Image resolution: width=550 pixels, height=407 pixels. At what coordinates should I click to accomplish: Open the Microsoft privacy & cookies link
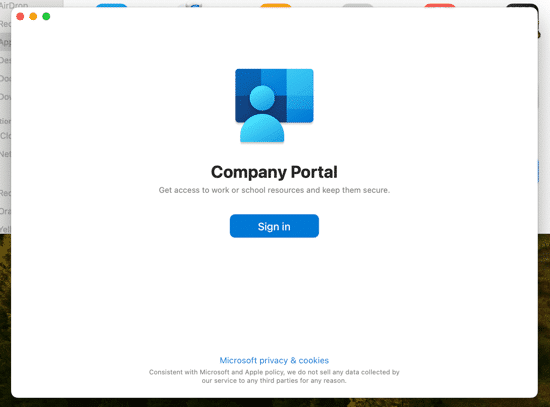click(274, 360)
